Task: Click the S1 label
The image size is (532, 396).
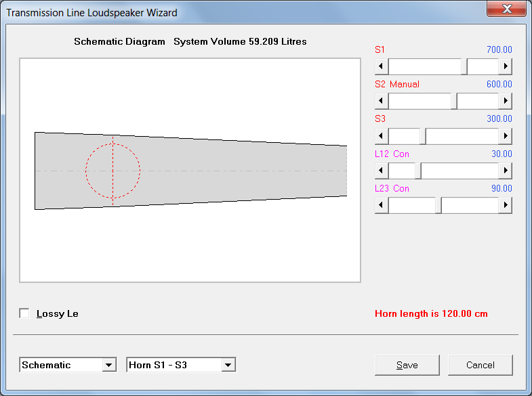Action: [380, 49]
